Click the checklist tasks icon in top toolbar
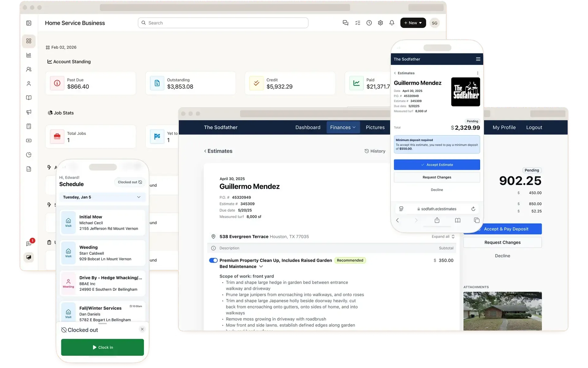Image resolution: width=588 pixels, height=368 pixels. coord(357,23)
